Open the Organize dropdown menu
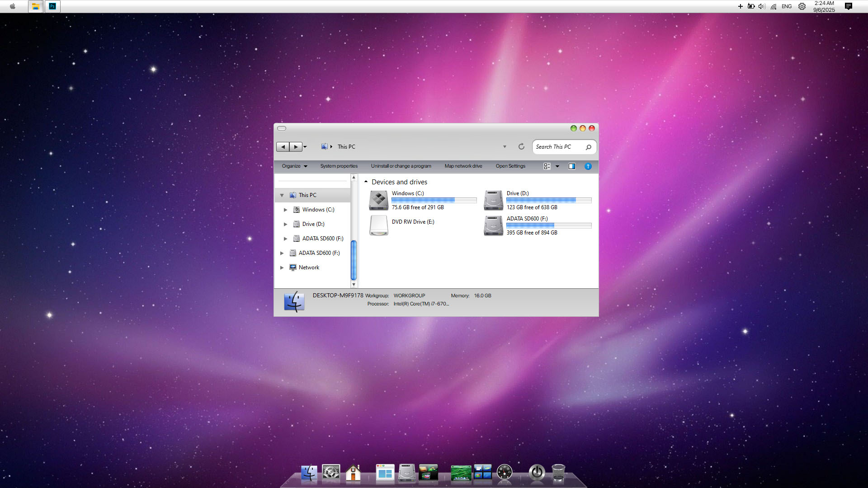868x488 pixels. [x=294, y=166]
